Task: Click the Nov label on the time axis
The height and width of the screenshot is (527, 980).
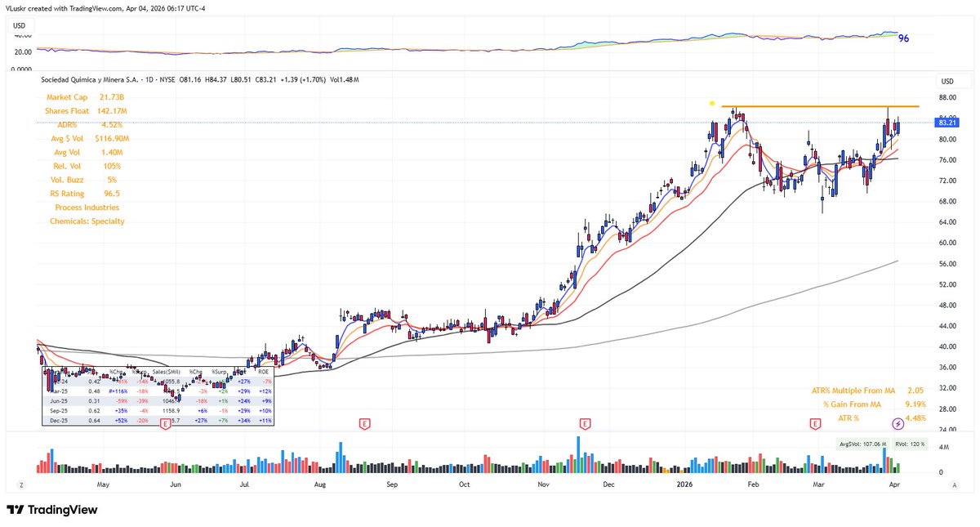Action: coord(542,485)
